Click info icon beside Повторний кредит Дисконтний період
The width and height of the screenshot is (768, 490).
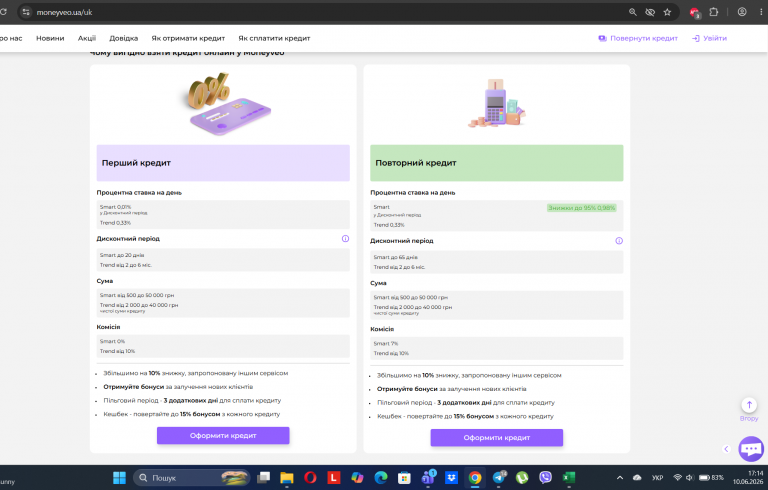[x=619, y=241]
